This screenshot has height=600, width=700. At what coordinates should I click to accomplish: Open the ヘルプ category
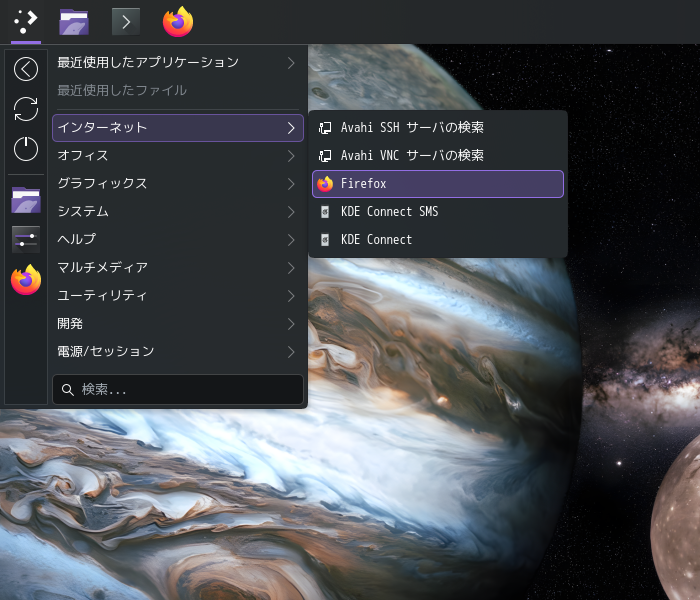[x=178, y=240]
